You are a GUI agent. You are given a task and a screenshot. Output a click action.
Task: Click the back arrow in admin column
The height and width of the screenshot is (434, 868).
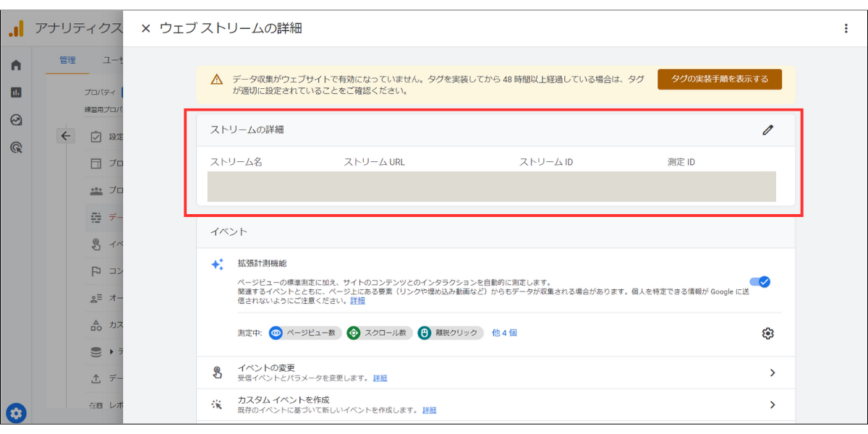tap(66, 135)
